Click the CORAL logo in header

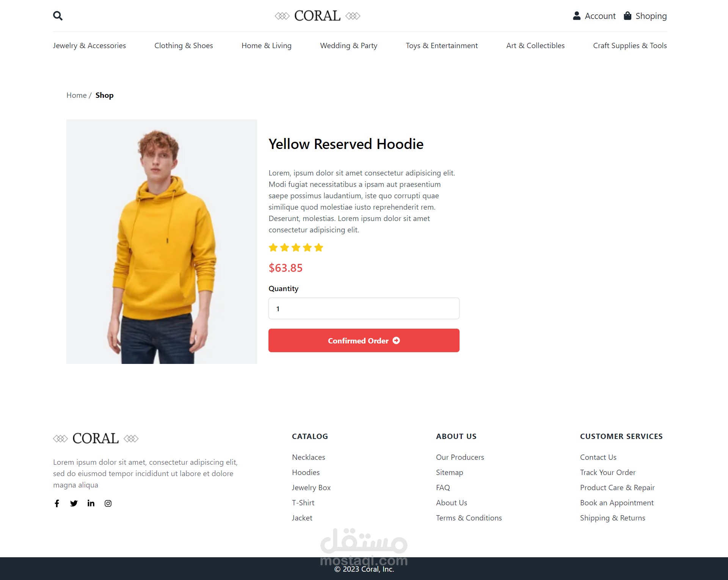tap(317, 16)
